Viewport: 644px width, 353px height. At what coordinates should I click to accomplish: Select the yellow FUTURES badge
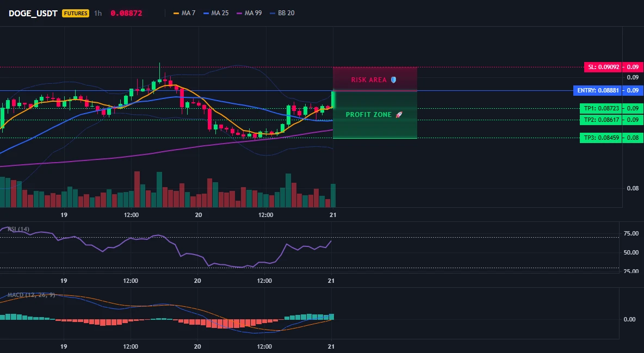[x=76, y=13]
